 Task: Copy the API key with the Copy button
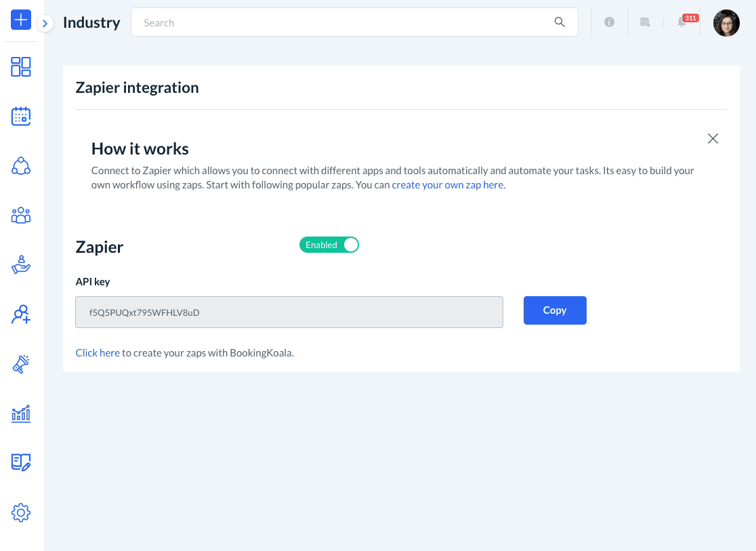[555, 310]
